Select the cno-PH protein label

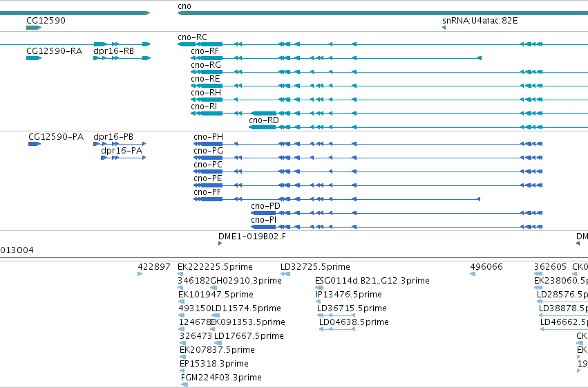[x=209, y=137]
